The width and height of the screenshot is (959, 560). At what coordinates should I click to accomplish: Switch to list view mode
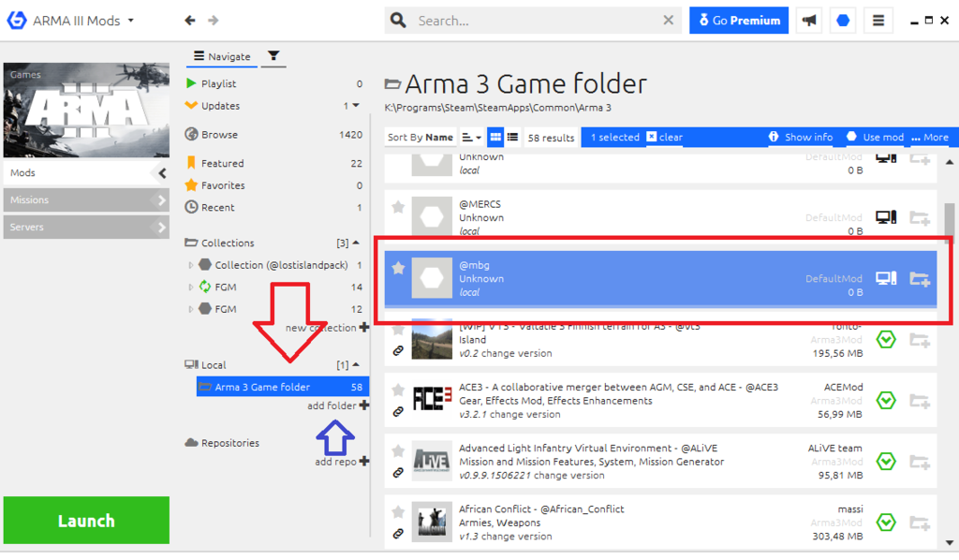click(x=512, y=138)
